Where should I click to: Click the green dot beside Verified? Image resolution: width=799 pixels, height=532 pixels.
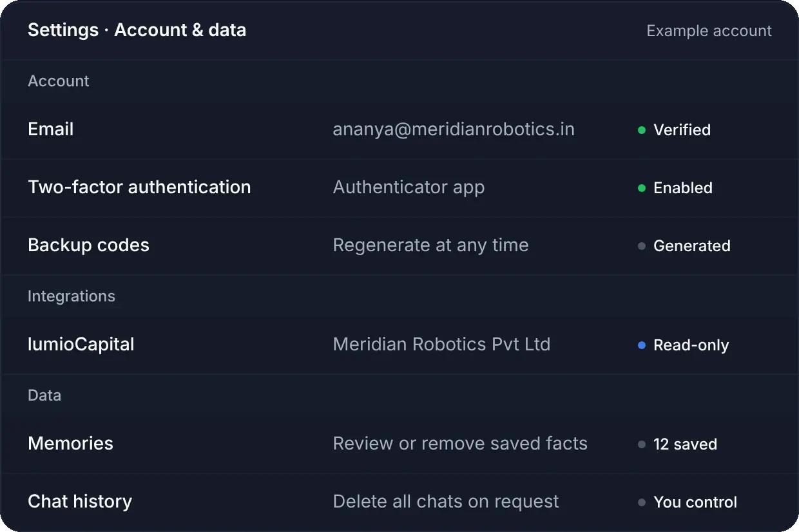642,130
